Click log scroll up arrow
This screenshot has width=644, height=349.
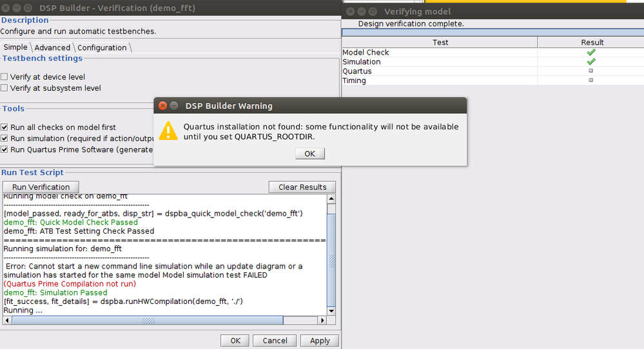click(x=331, y=198)
